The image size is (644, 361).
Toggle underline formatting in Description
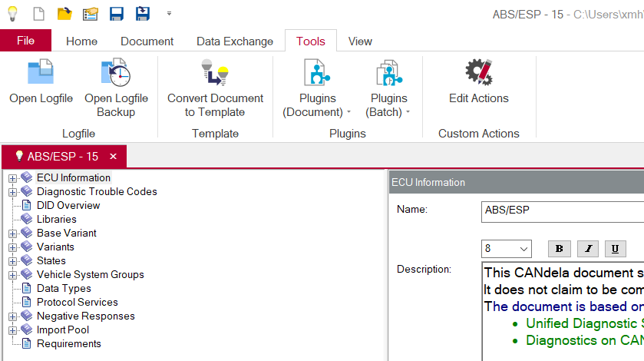click(615, 249)
